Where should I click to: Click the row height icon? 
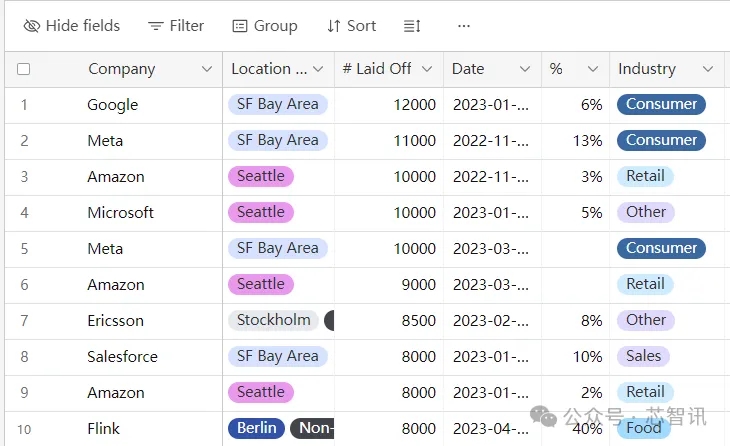click(x=412, y=26)
